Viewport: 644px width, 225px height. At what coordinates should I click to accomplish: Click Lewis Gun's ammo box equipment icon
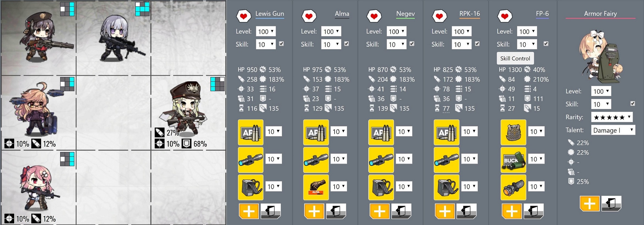click(250, 187)
